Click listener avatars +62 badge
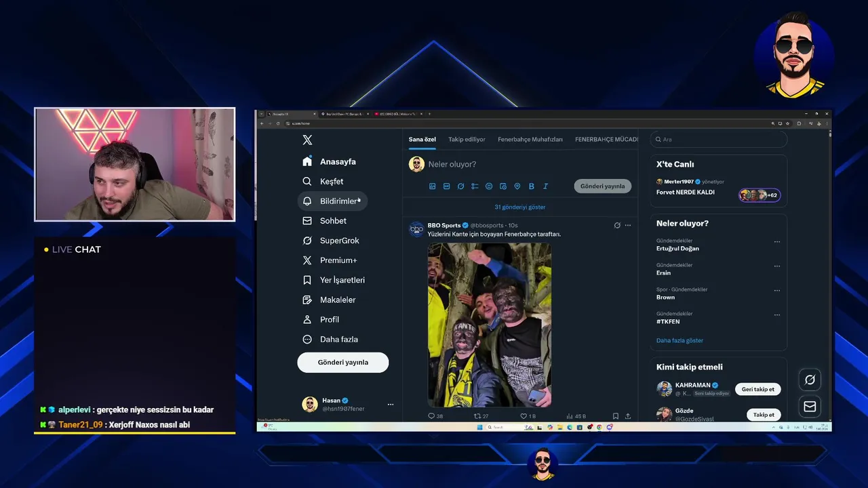The width and height of the screenshot is (868, 488). pyautogui.click(x=759, y=195)
